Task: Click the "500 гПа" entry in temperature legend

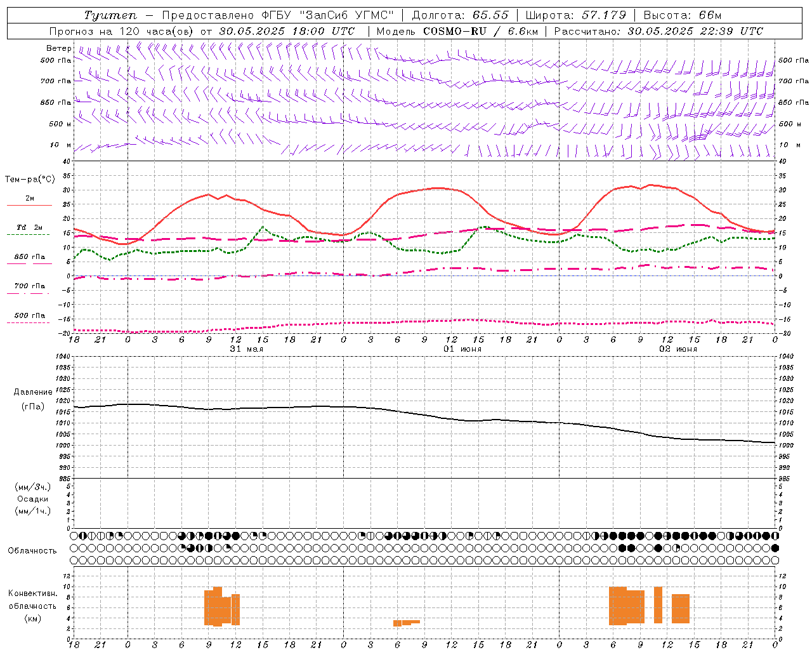Action: (30, 315)
